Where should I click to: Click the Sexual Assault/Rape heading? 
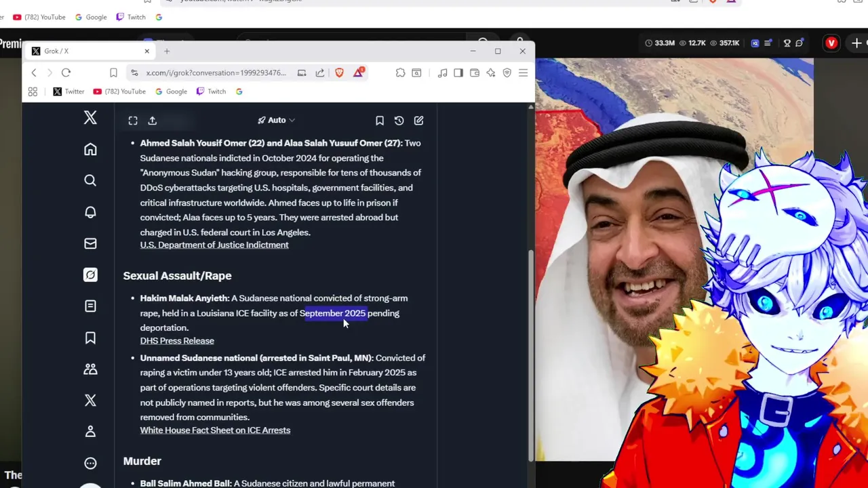pos(177,275)
